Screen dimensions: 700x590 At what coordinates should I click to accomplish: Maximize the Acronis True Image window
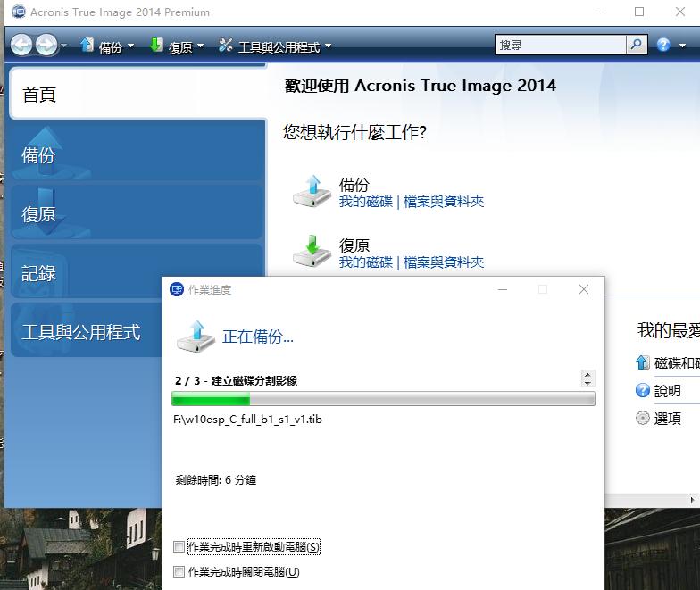point(639,12)
